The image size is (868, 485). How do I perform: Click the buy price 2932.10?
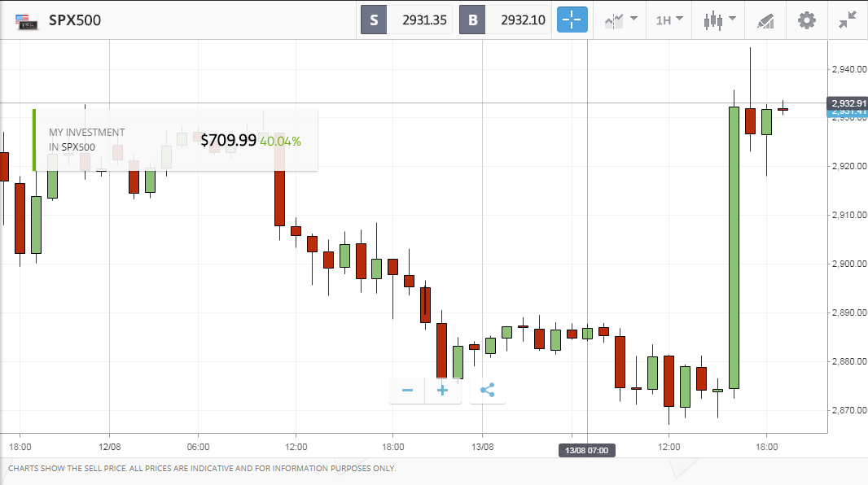(523, 20)
